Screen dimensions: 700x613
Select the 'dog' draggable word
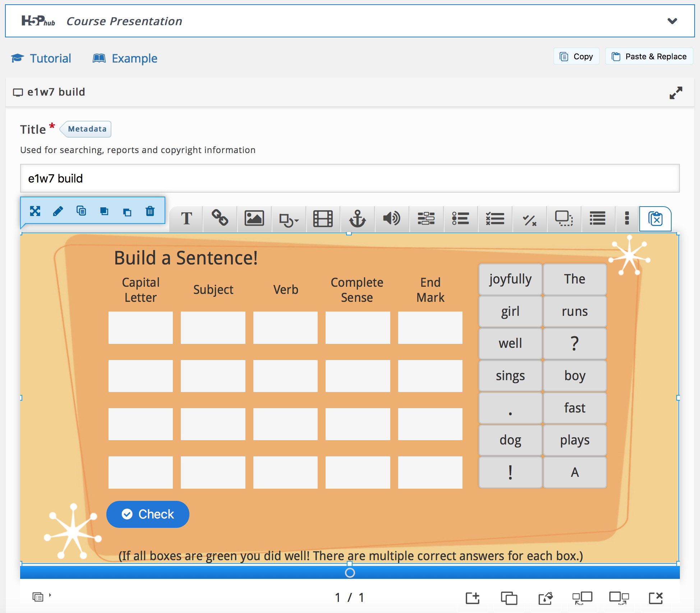(x=510, y=440)
